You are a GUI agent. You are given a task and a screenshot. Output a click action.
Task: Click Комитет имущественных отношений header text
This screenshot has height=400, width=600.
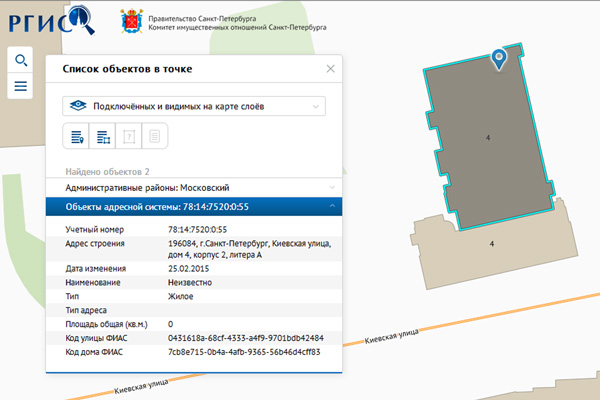tap(237, 28)
